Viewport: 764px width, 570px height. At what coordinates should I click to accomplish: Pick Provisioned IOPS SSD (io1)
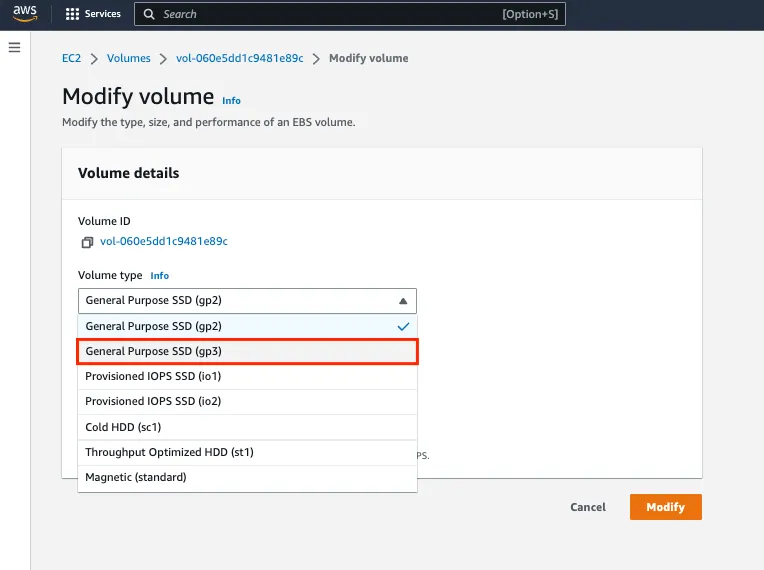(248, 377)
